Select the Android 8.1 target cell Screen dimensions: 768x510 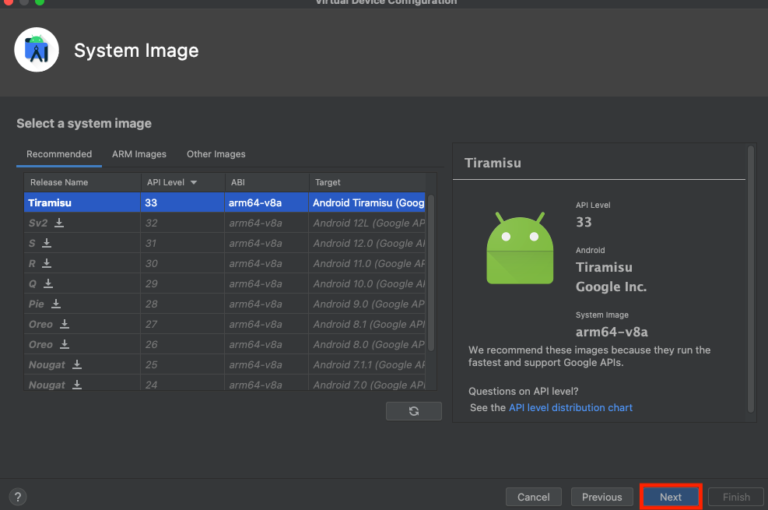(x=367, y=324)
